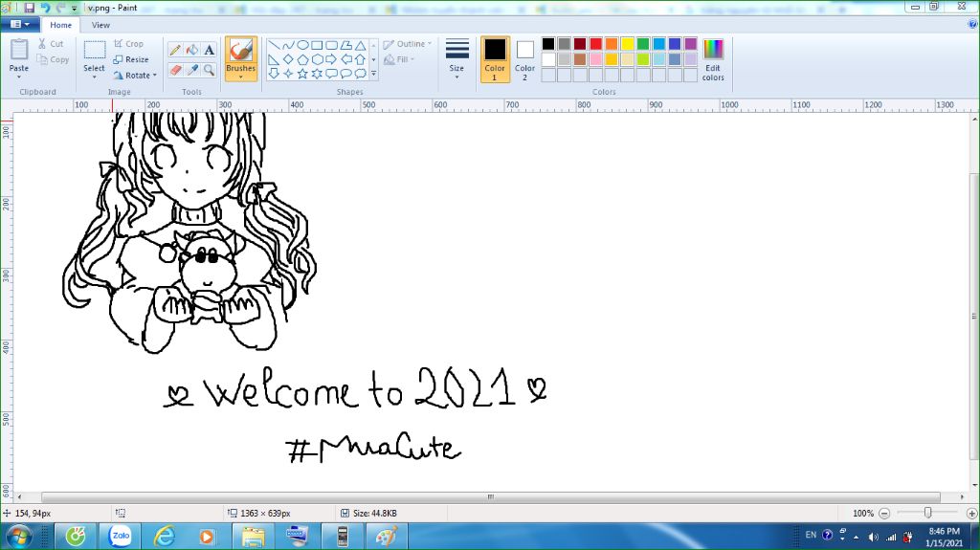Open the Windows Start orb

[x=19, y=537]
